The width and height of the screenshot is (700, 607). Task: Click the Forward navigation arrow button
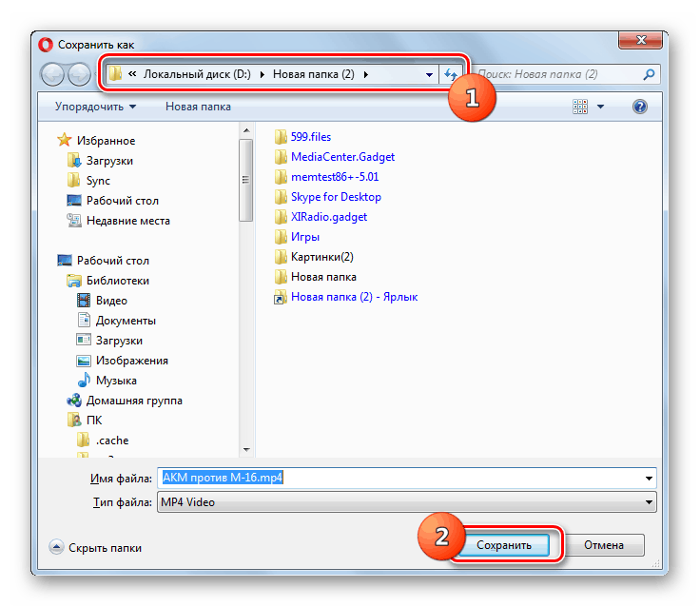[80, 74]
